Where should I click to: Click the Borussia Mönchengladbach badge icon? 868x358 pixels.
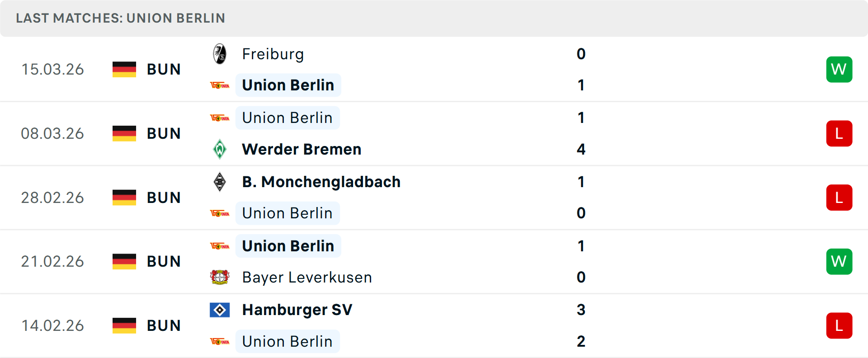pos(220,182)
